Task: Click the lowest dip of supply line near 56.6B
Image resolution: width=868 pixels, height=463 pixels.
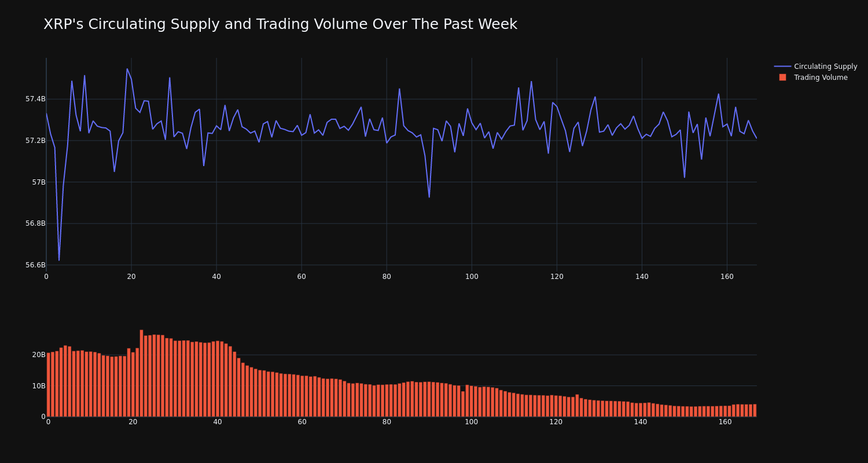Action: 59,260
